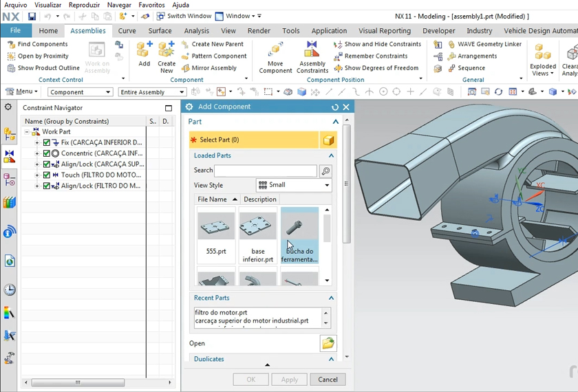Open the View Style dropdown
The width and height of the screenshot is (578, 392).
(293, 185)
